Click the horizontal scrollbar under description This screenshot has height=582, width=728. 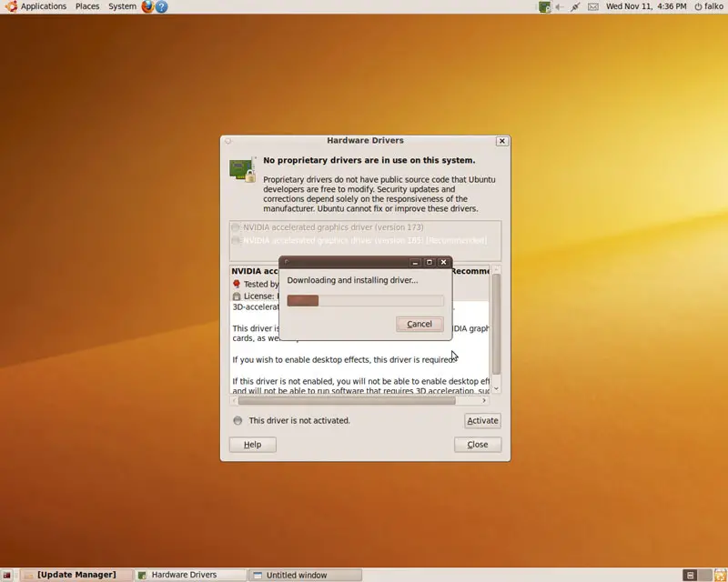[347, 400]
